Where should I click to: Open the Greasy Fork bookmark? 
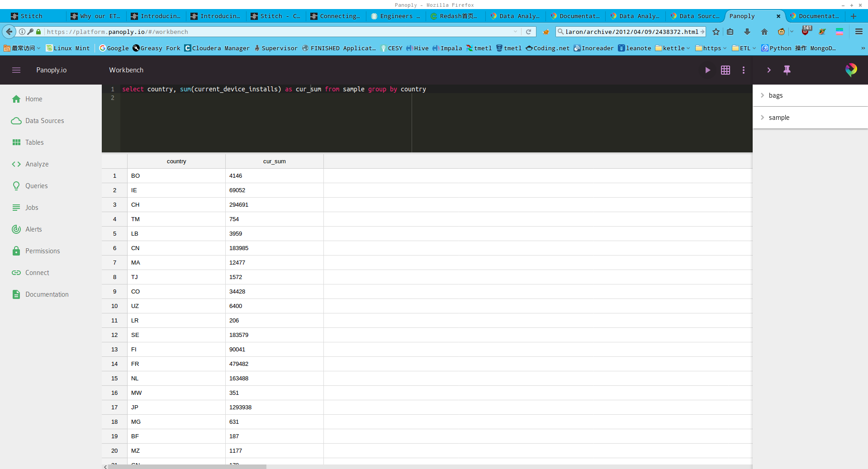pyautogui.click(x=157, y=48)
